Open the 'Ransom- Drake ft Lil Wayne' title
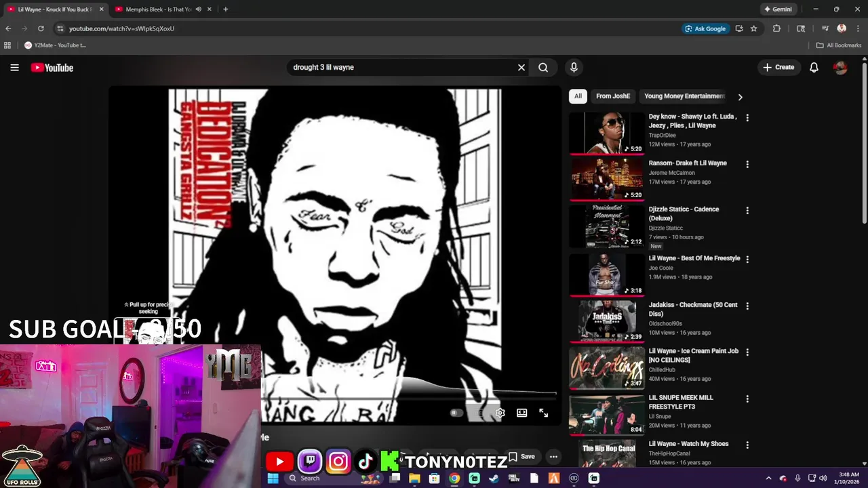 (x=688, y=163)
